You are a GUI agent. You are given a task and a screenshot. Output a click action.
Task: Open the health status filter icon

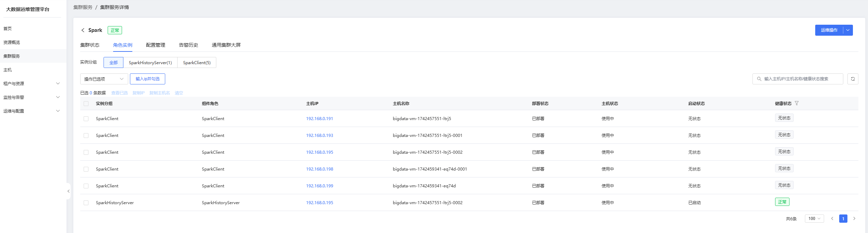click(797, 103)
